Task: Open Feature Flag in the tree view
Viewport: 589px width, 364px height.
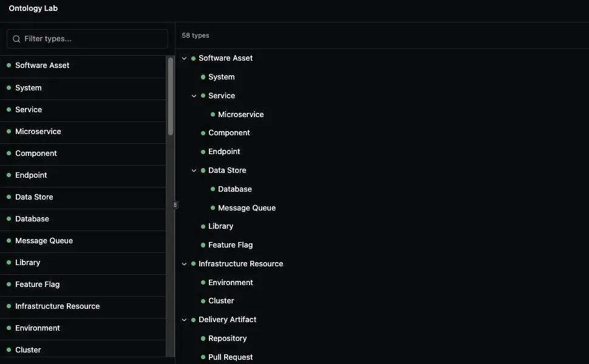Action: click(x=231, y=245)
